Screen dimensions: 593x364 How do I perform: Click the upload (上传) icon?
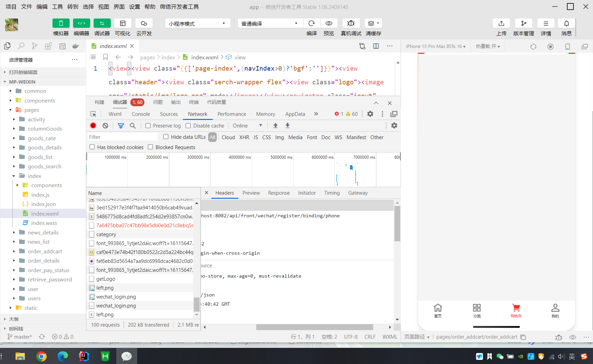click(x=501, y=23)
